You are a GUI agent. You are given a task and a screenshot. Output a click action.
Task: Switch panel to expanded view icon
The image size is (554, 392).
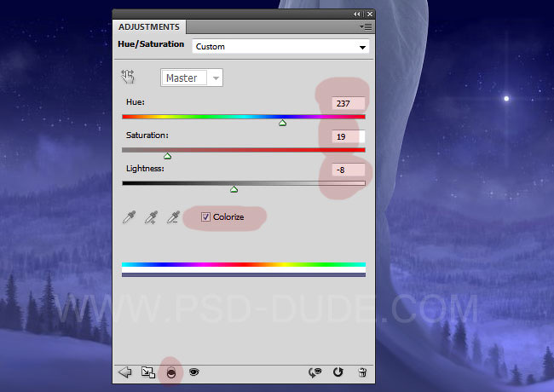pyautogui.click(x=147, y=372)
